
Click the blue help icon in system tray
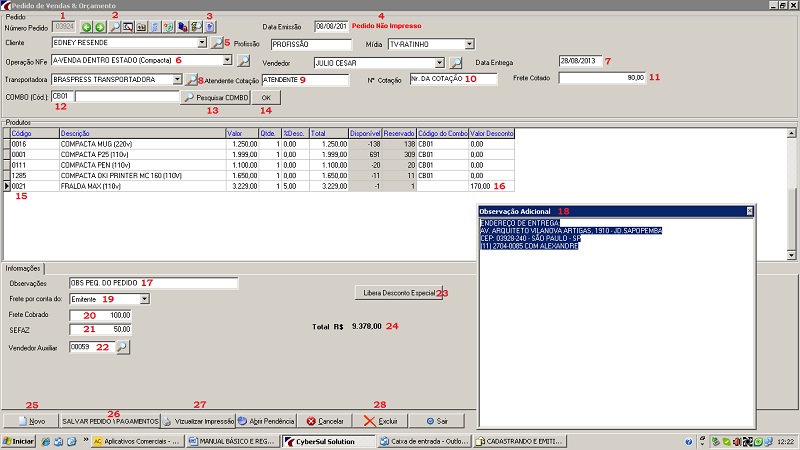pos(689,442)
